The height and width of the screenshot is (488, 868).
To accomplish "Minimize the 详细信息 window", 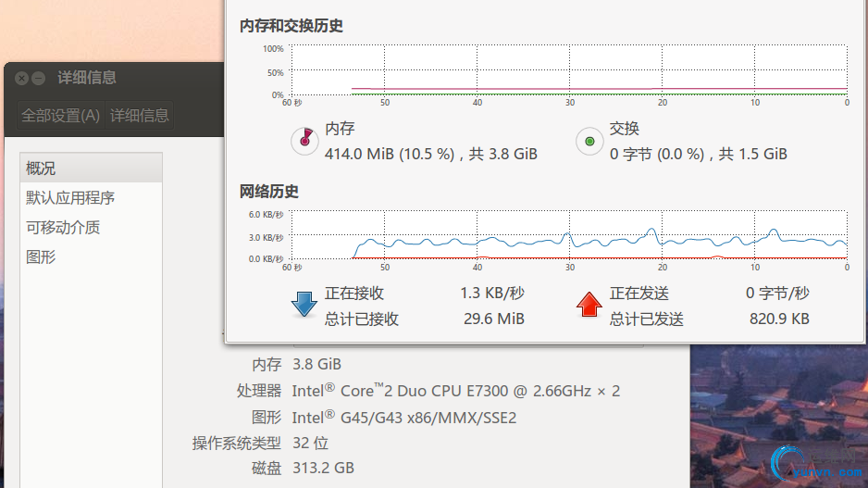I will (39, 79).
